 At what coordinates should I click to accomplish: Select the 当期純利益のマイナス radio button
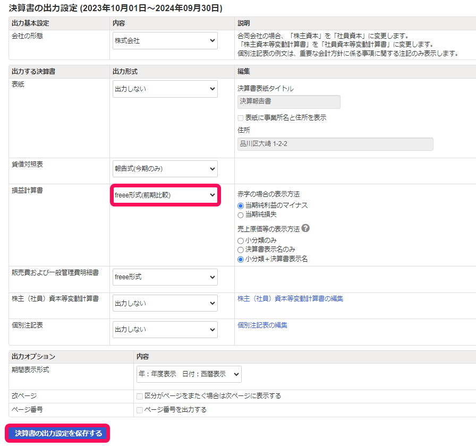pyautogui.click(x=241, y=205)
